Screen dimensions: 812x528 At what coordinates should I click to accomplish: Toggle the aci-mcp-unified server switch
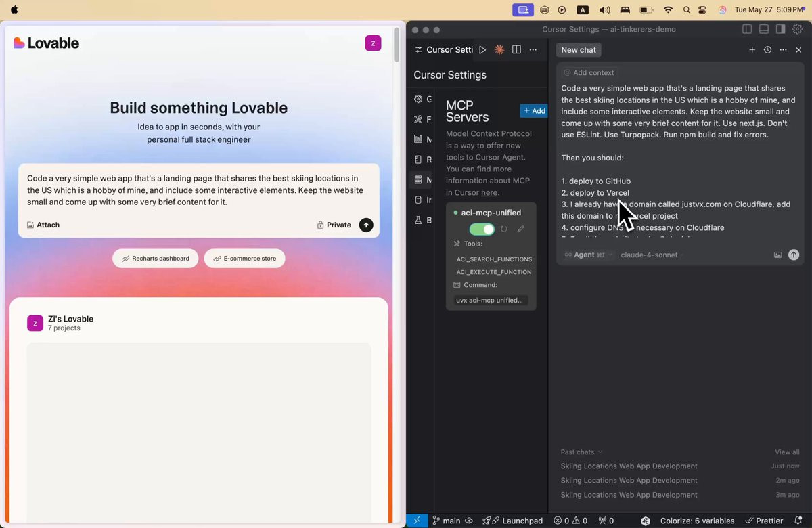coord(482,229)
